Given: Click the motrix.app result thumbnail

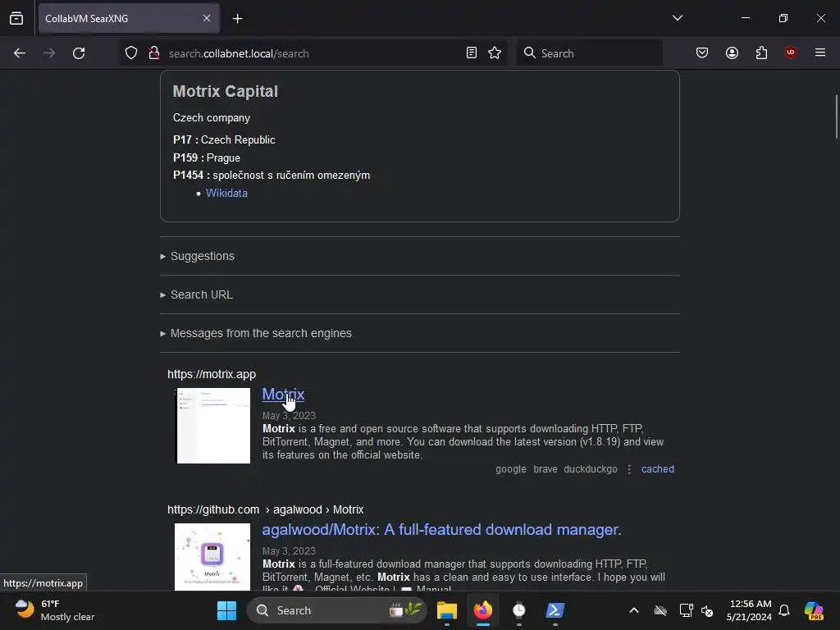Looking at the screenshot, I should coord(212,426).
